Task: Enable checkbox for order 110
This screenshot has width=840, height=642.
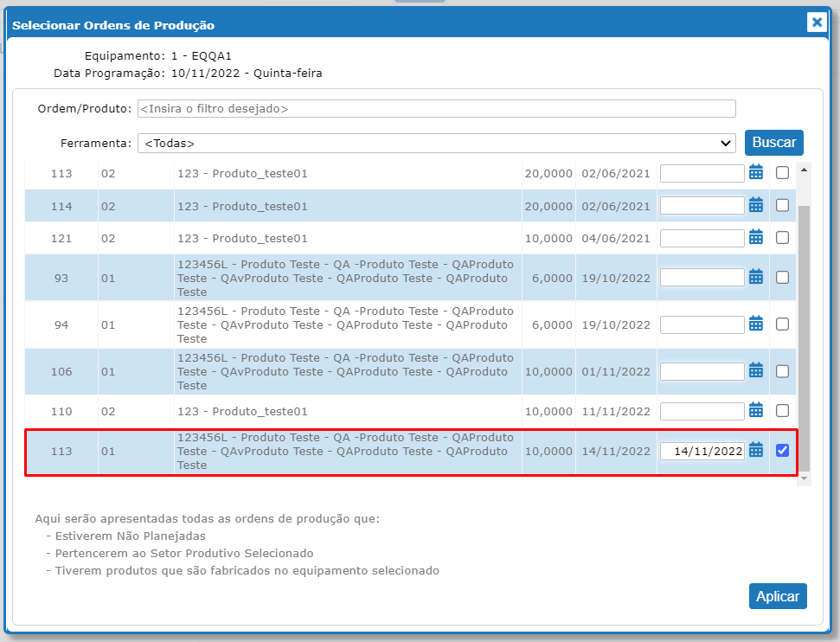Action: (782, 410)
